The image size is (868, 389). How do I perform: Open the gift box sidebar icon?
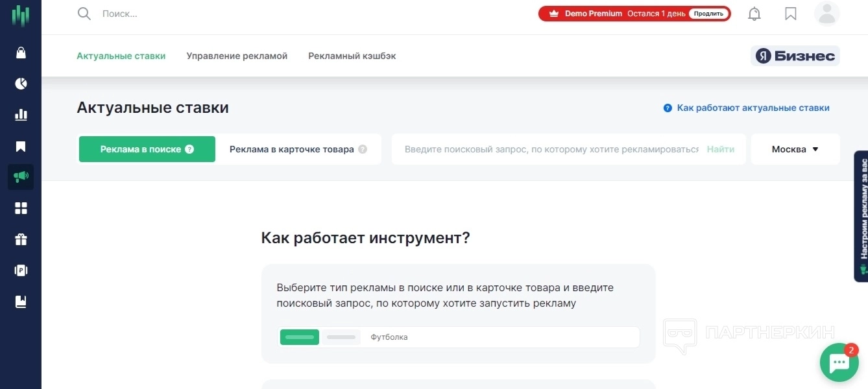pyautogui.click(x=21, y=239)
